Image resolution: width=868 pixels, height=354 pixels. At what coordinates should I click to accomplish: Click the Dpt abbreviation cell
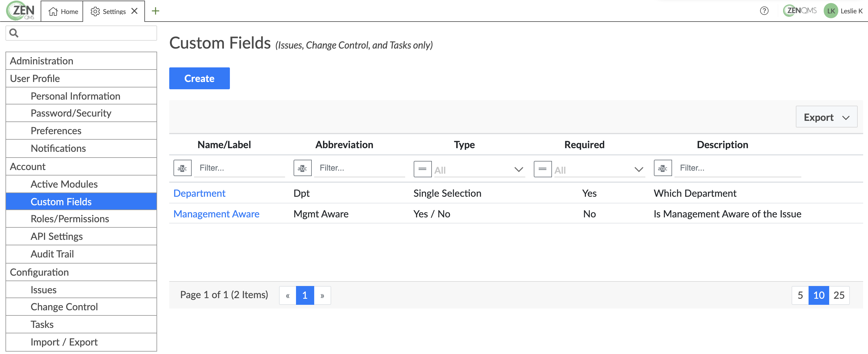[301, 193]
